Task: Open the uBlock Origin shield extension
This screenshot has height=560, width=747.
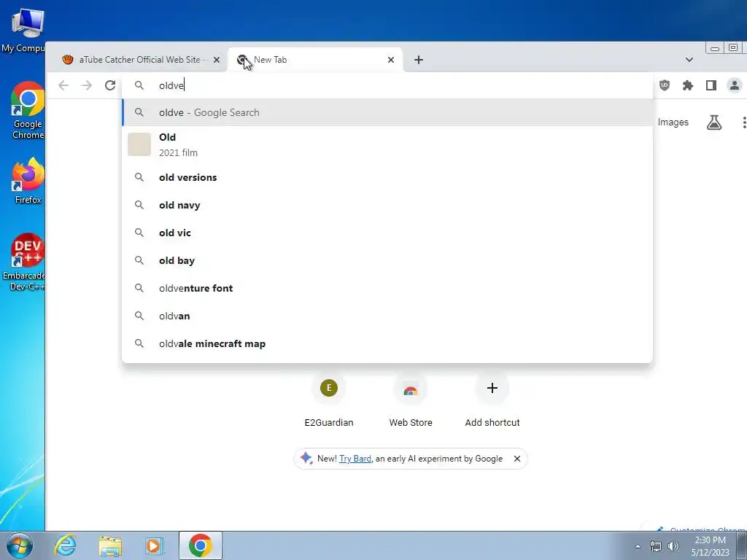Action: pyautogui.click(x=665, y=85)
